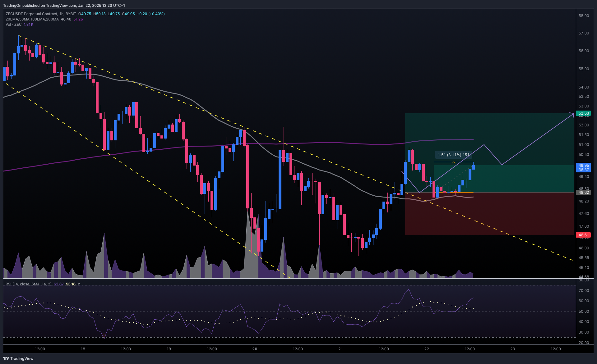597x364 pixels.
Task: Open the RSI (14, close, SMA, 14, 2) legend
Action: click(29, 284)
